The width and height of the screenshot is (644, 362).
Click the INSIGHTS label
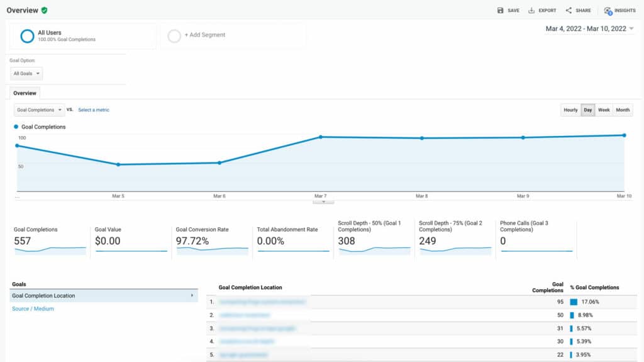625,11
